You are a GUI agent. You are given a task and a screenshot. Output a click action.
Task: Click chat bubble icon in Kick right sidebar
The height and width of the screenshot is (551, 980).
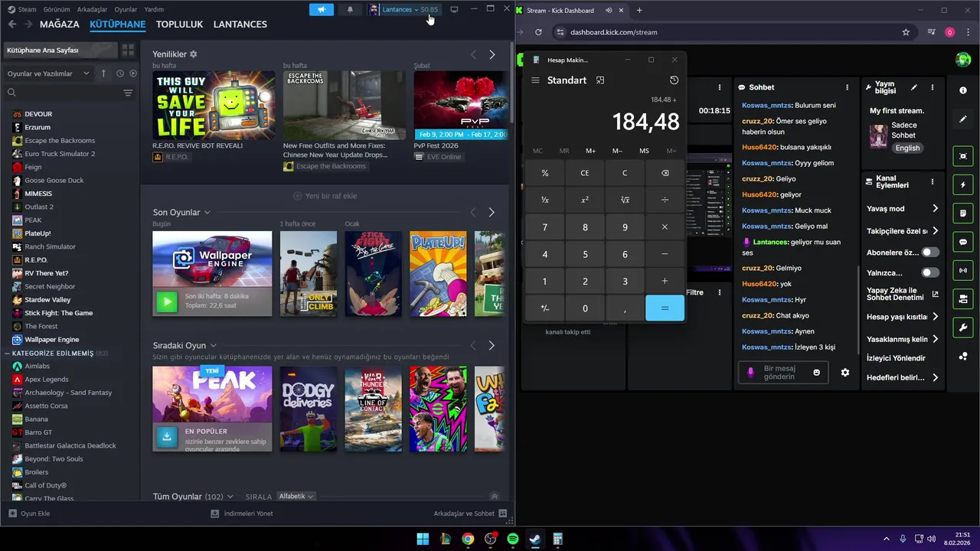click(963, 242)
